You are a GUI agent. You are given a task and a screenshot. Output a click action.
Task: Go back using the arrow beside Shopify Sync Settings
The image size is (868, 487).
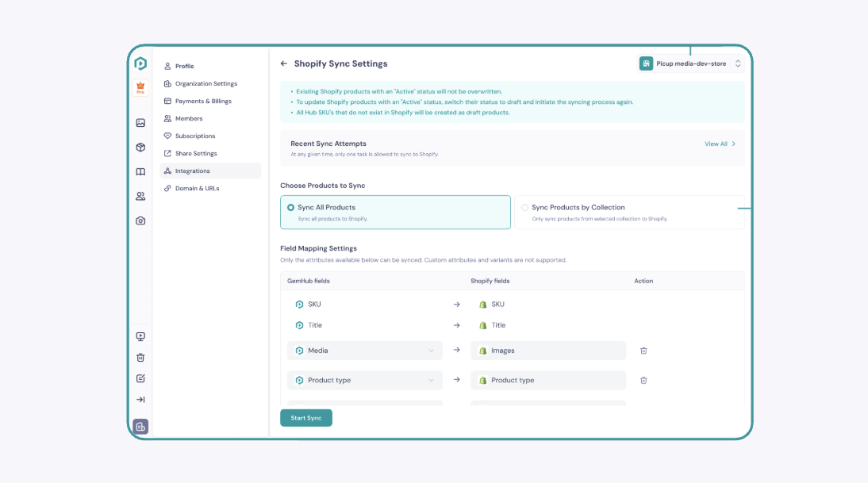[x=284, y=63]
